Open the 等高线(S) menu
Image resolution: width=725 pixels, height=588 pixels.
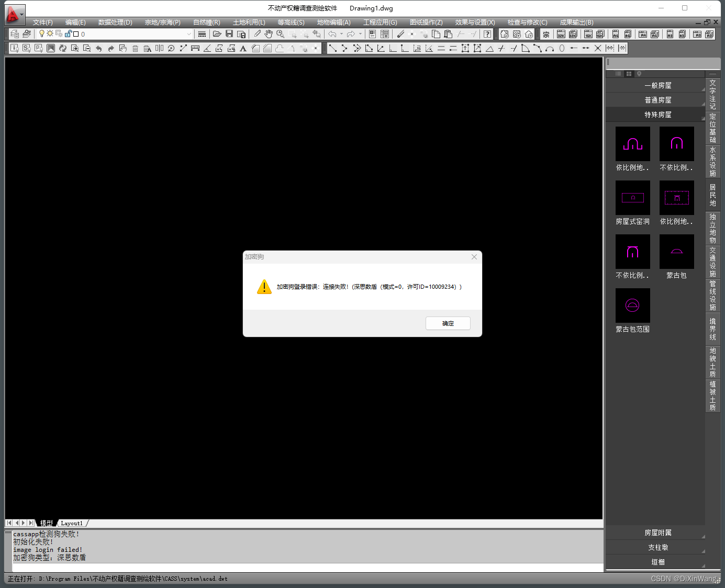[291, 22]
